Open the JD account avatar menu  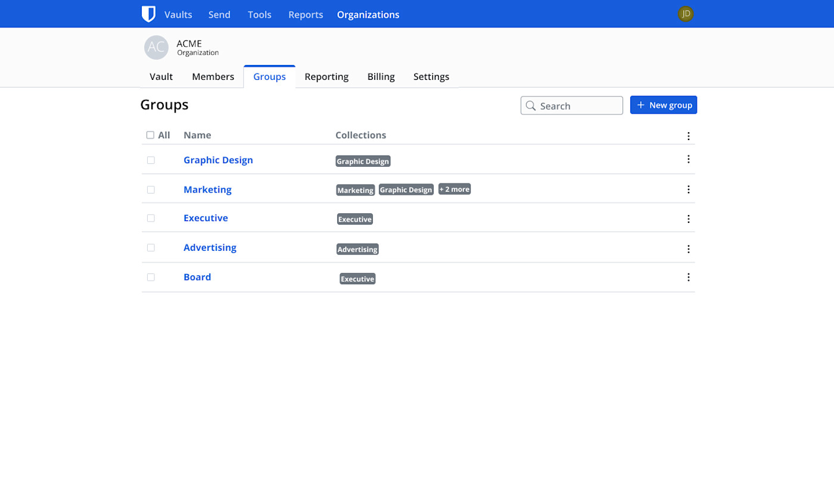point(686,14)
